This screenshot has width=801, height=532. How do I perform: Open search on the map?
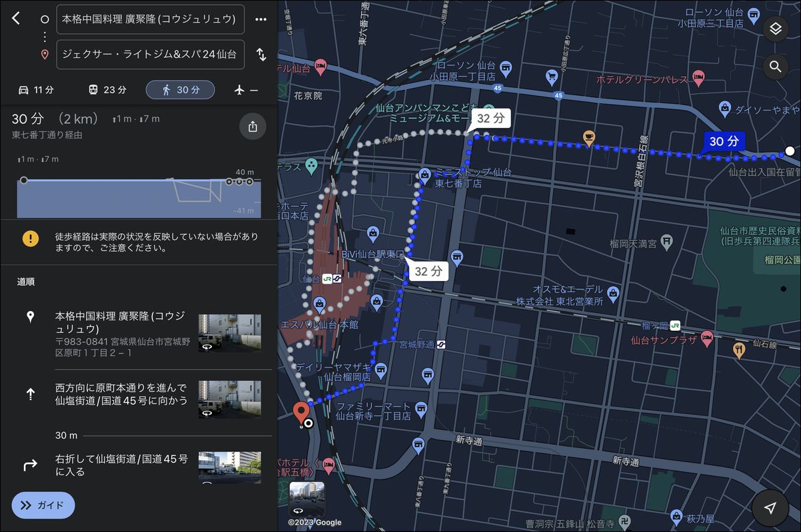tap(775, 67)
